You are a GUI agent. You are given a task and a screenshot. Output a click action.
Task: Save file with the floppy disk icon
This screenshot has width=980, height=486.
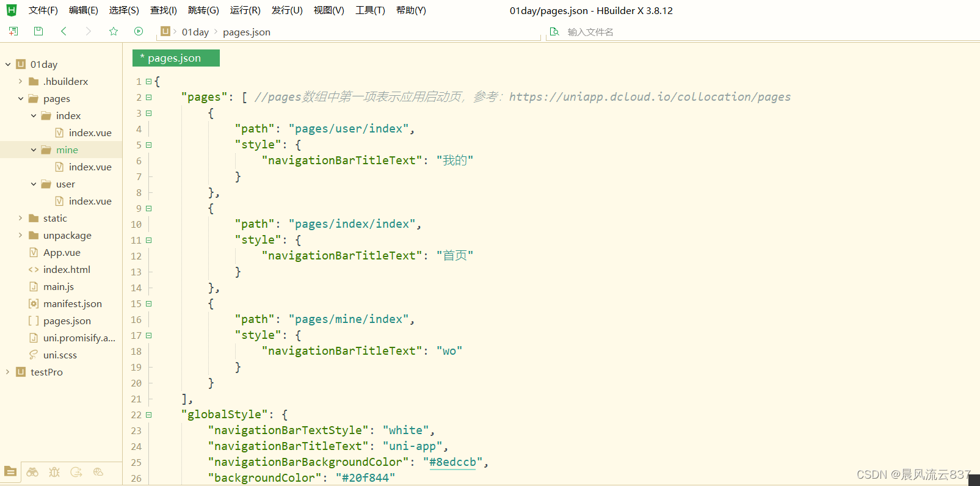(38, 31)
